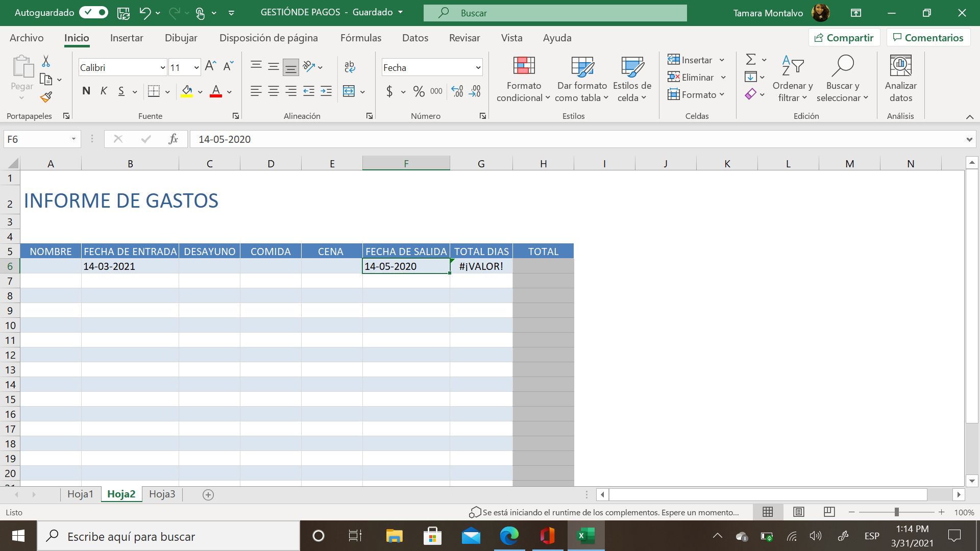Switch to the Fórmulas ribbon tab
The width and height of the screenshot is (980, 551).
tap(361, 38)
